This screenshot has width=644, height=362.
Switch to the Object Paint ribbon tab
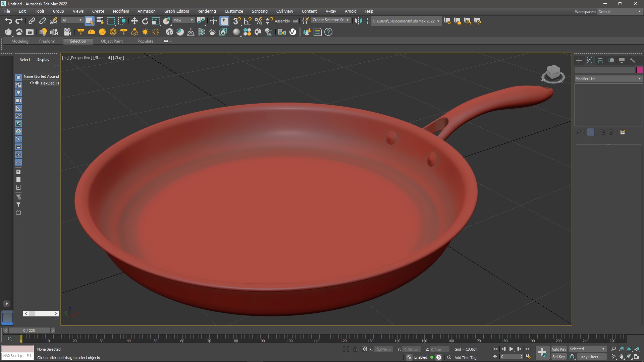coord(112,41)
